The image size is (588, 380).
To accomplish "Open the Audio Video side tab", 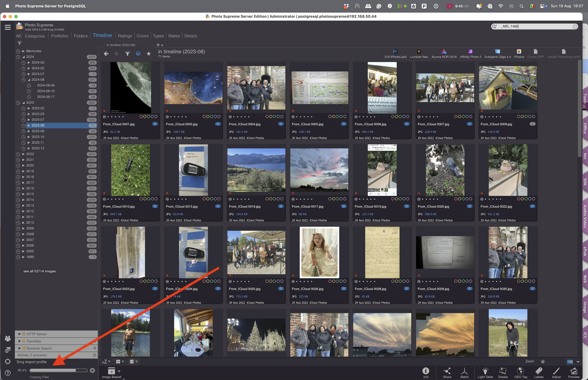I will 585,216.
